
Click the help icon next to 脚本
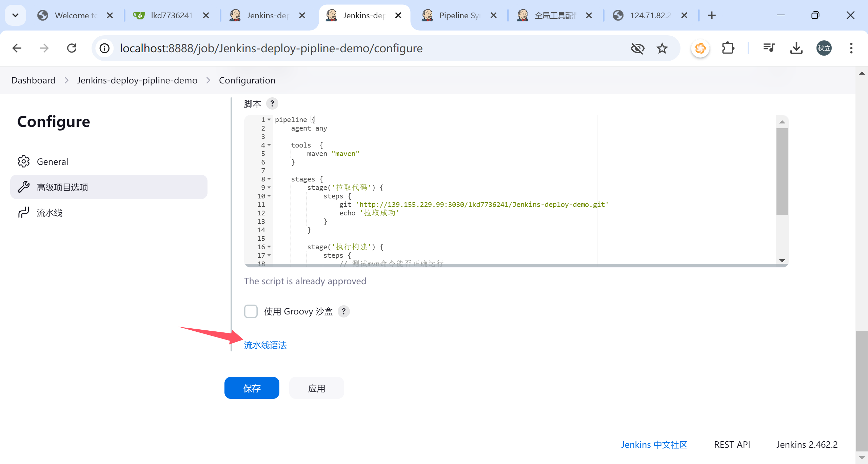[272, 103]
